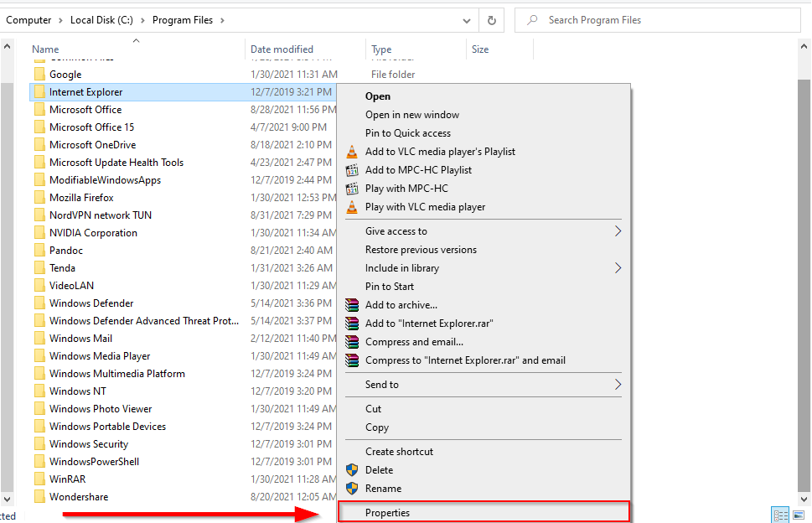
Task: Expand the Include in library submenu arrow
Action: 618,267
